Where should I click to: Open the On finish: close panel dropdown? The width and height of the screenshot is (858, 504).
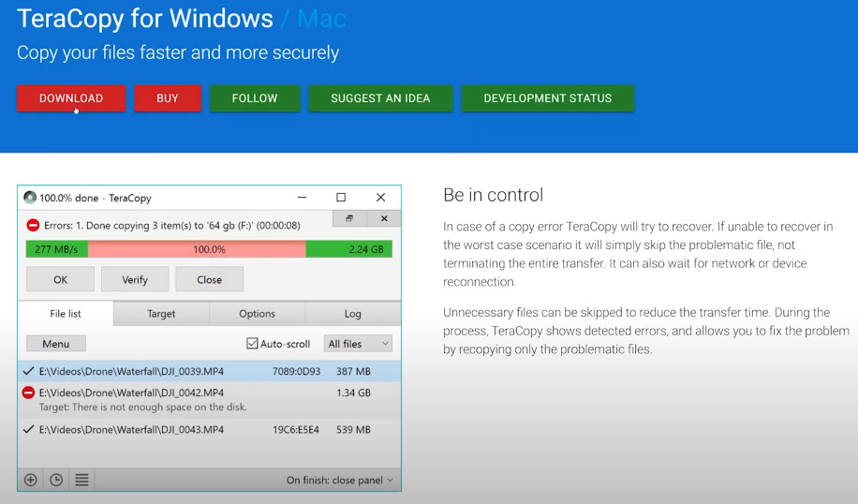click(339, 481)
